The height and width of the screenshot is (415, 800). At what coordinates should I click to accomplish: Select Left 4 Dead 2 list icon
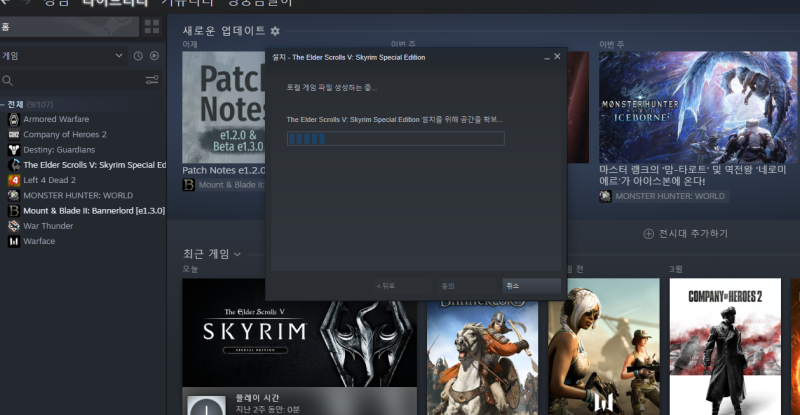click(14, 180)
